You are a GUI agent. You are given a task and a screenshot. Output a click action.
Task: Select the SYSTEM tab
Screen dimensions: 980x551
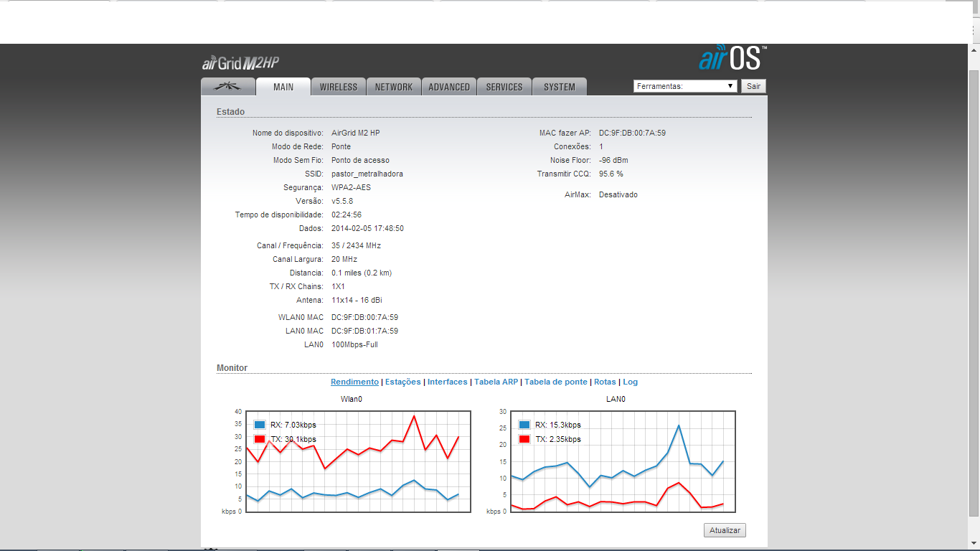pos(560,87)
